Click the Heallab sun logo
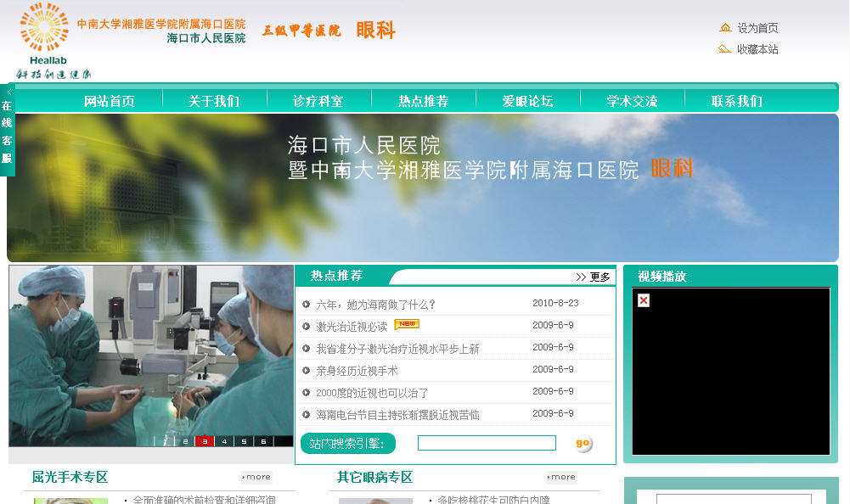This screenshot has width=850, height=504. [x=44, y=28]
